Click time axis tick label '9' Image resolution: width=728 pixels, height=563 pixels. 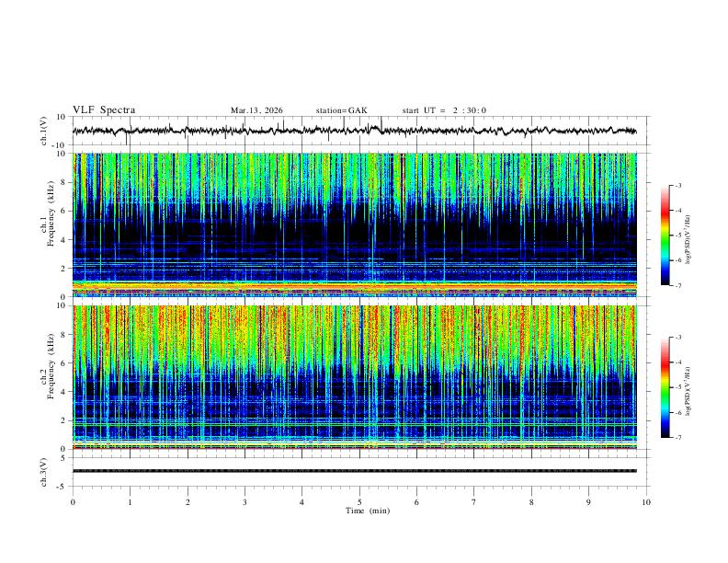click(x=588, y=502)
